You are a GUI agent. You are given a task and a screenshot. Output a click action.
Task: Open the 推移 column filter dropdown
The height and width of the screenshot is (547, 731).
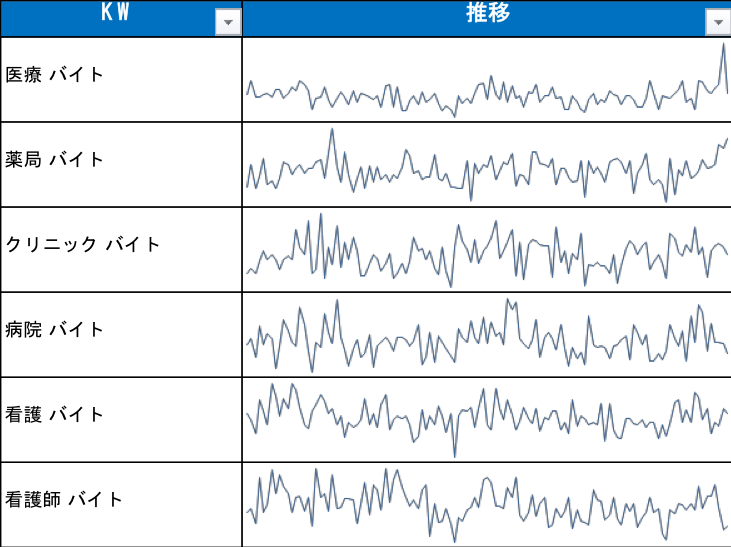click(717, 23)
